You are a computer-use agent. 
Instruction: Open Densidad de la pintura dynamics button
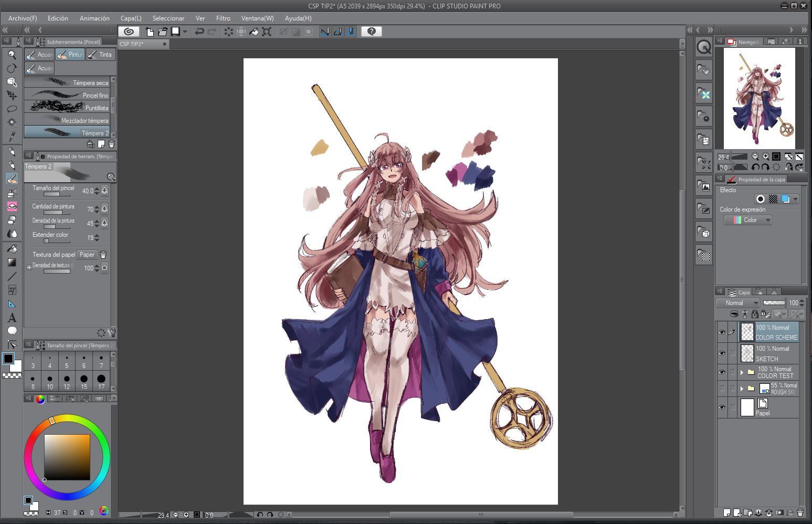click(104, 223)
